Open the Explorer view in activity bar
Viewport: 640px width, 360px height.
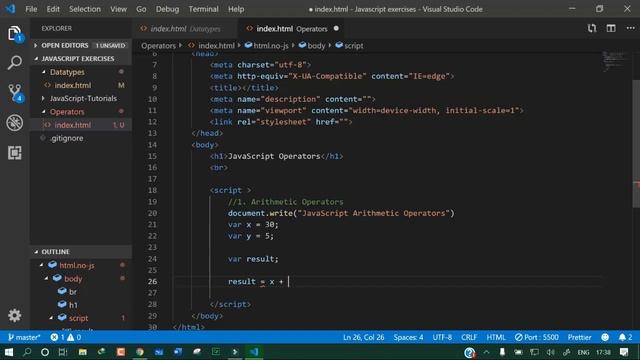pos(15,33)
